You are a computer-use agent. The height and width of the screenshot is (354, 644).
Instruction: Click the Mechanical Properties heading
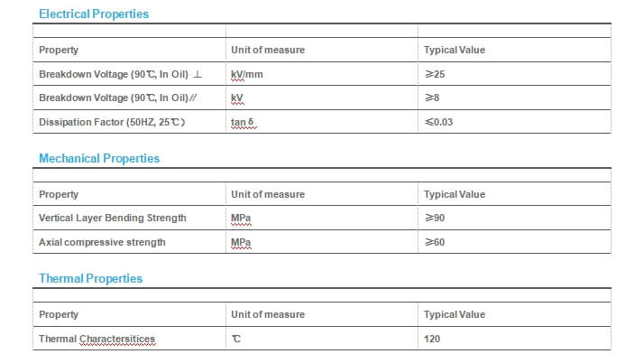click(99, 158)
